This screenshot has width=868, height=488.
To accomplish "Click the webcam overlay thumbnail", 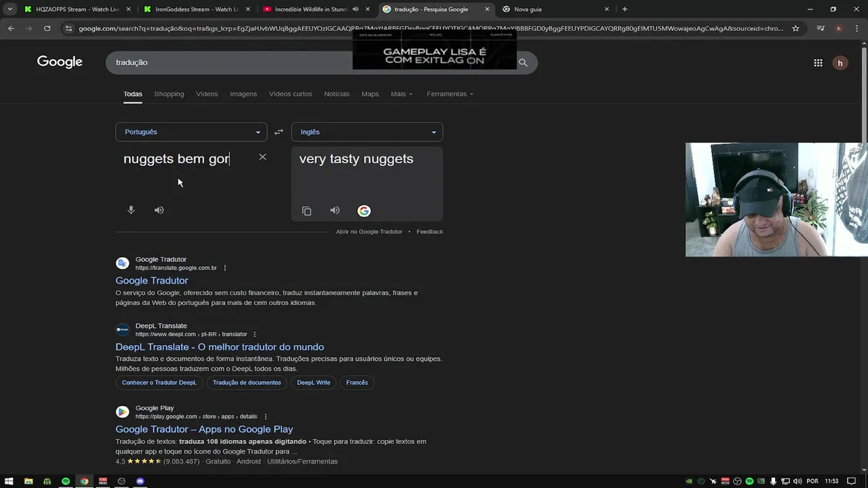I will [x=776, y=199].
